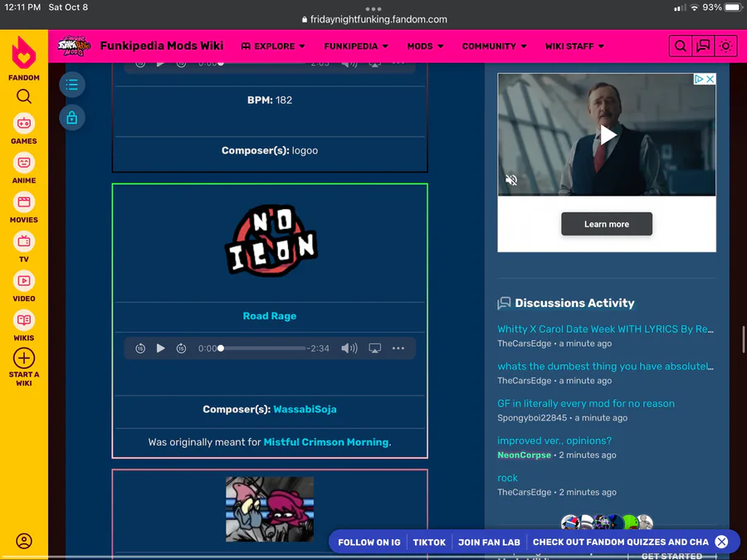The height and width of the screenshot is (560, 747).
Task: Click the 'Composer(s): logoo' text
Action: tap(270, 150)
